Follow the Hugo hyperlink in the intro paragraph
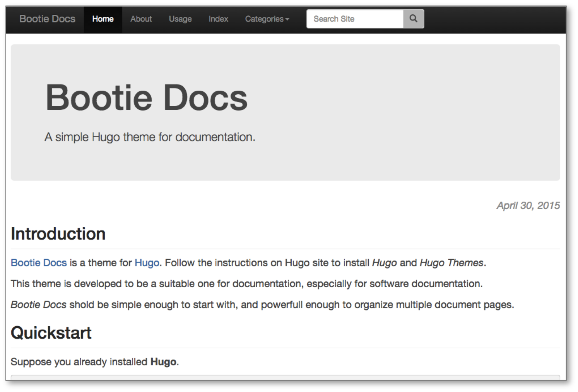 coord(147,263)
